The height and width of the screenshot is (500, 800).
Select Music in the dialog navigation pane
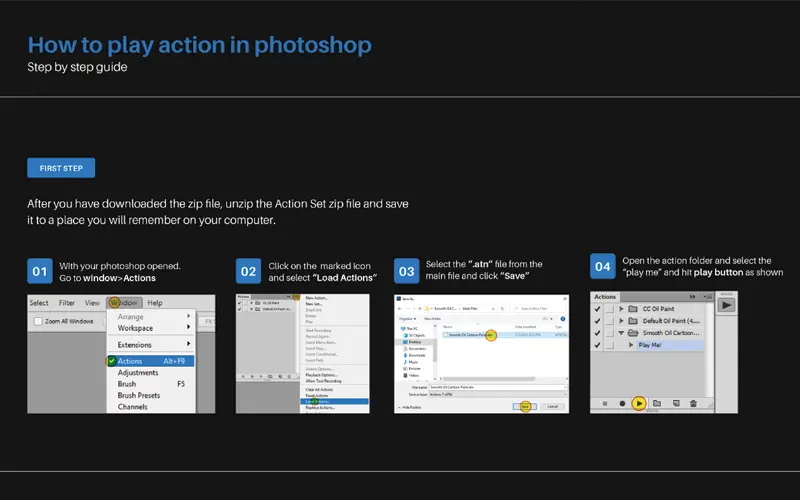click(x=411, y=362)
